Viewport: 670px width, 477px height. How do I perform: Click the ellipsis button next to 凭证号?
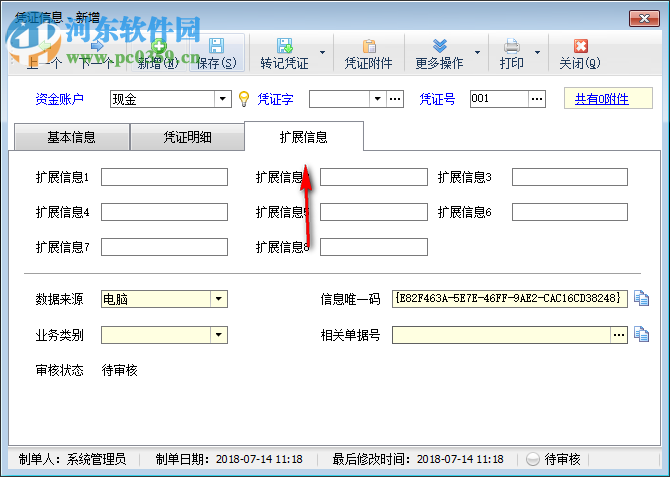537,99
